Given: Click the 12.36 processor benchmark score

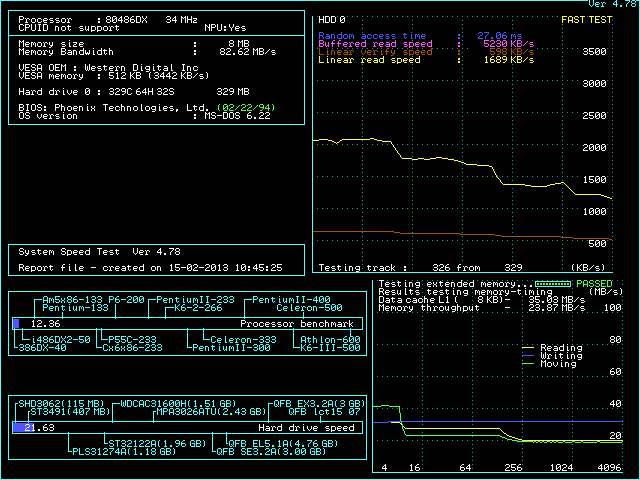Looking at the screenshot, I should click(45, 324).
